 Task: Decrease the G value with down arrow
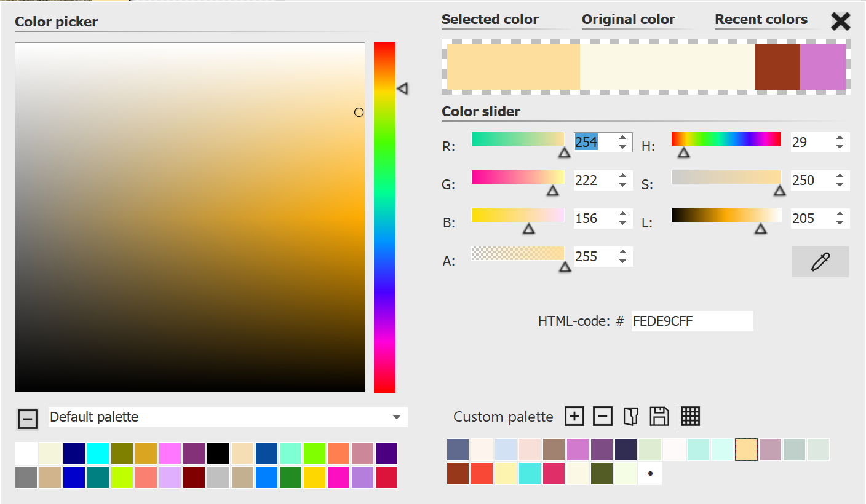(623, 185)
